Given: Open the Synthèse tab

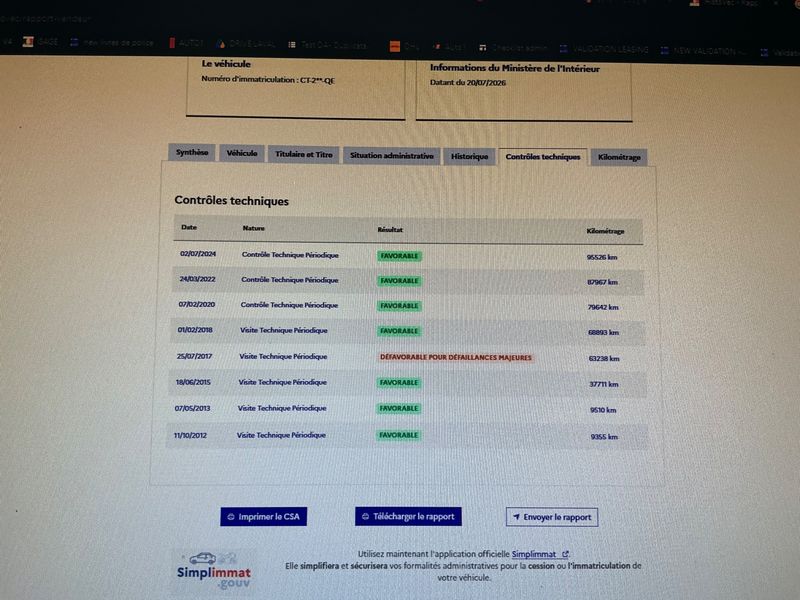Looking at the screenshot, I should [191, 152].
